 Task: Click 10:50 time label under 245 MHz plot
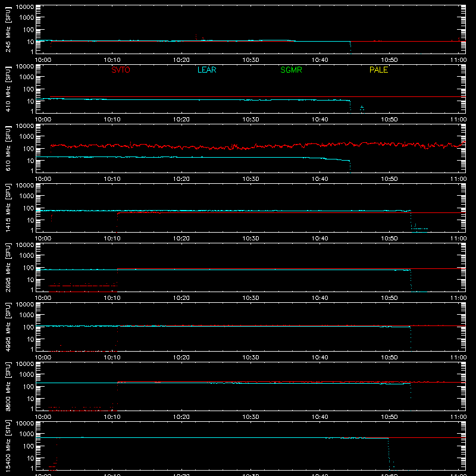[389, 60]
